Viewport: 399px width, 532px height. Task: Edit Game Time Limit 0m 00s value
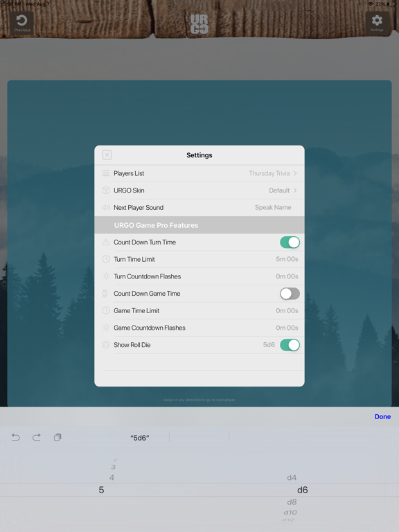pyautogui.click(x=287, y=310)
